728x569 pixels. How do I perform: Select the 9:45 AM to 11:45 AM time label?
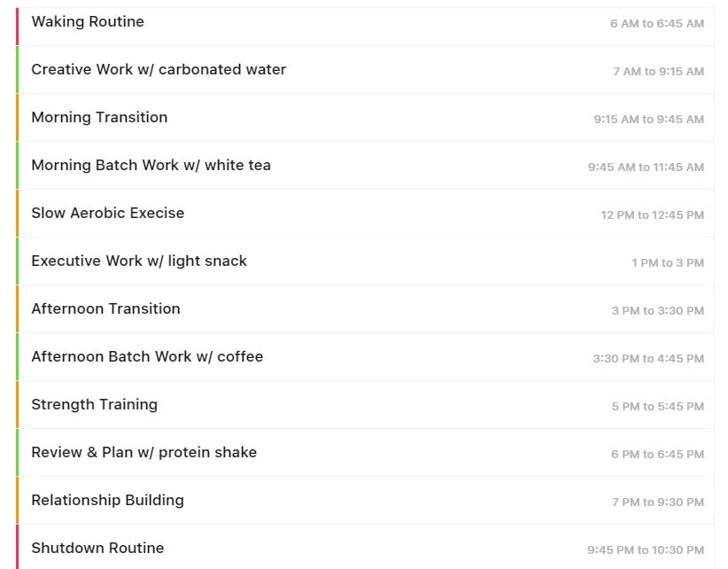(x=646, y=168)
